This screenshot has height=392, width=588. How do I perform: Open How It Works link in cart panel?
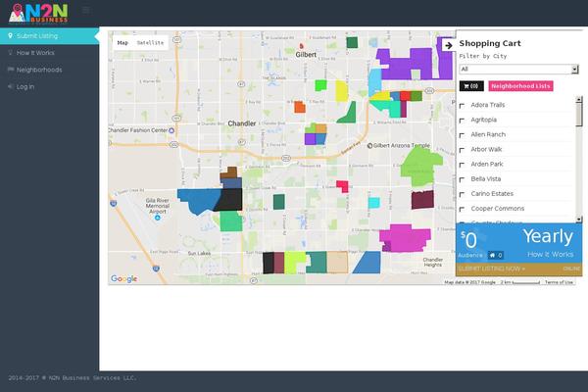(x=550, y=255)
